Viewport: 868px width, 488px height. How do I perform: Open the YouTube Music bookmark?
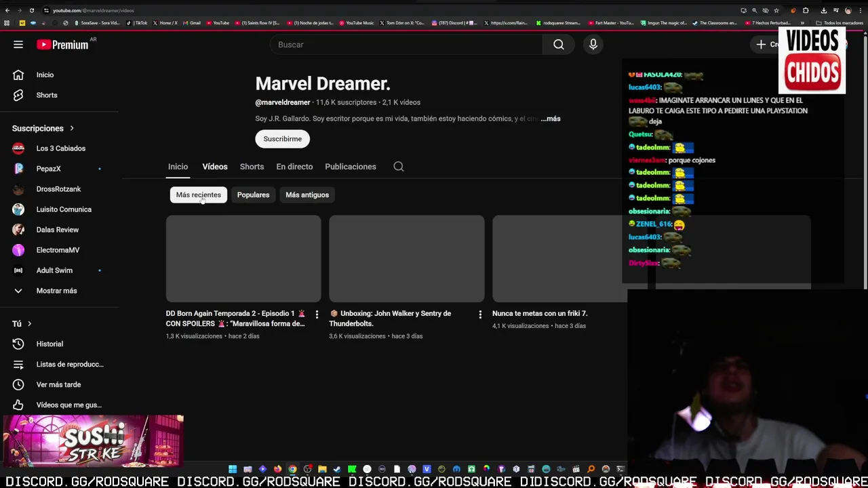point(357,23)
